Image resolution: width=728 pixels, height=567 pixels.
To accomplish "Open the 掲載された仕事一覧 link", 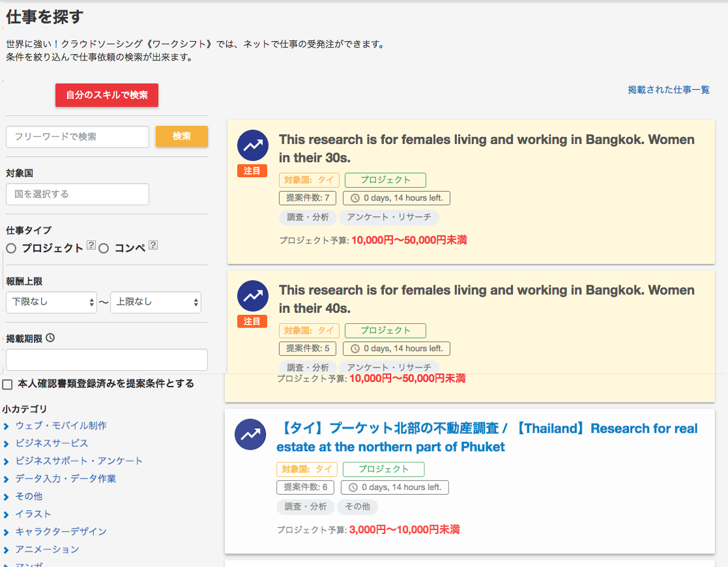I will [x=669, y=90].
